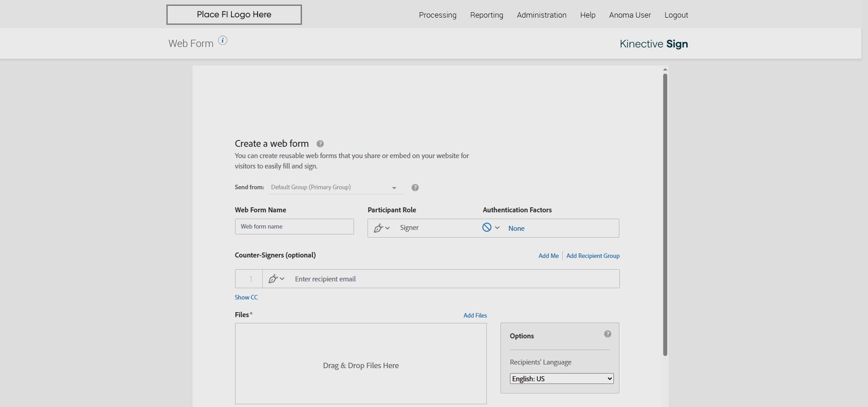Open the Processing menu

coord(438,15)
